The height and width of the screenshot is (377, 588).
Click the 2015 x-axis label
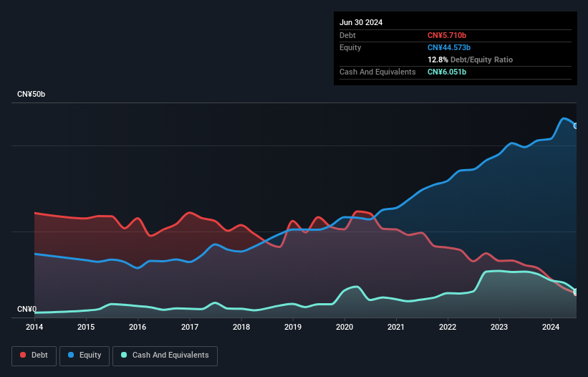pyautogui.click(x=86, y=327)
